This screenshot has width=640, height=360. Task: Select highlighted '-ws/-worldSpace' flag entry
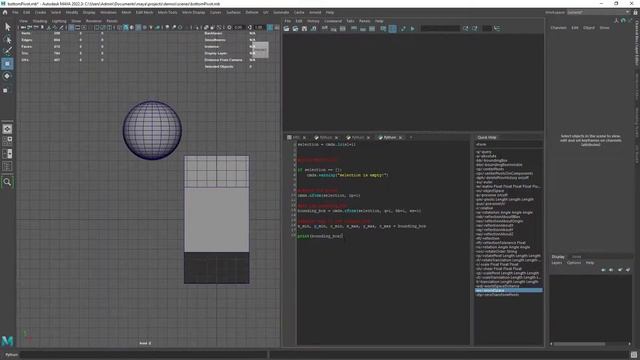point(509,290)
